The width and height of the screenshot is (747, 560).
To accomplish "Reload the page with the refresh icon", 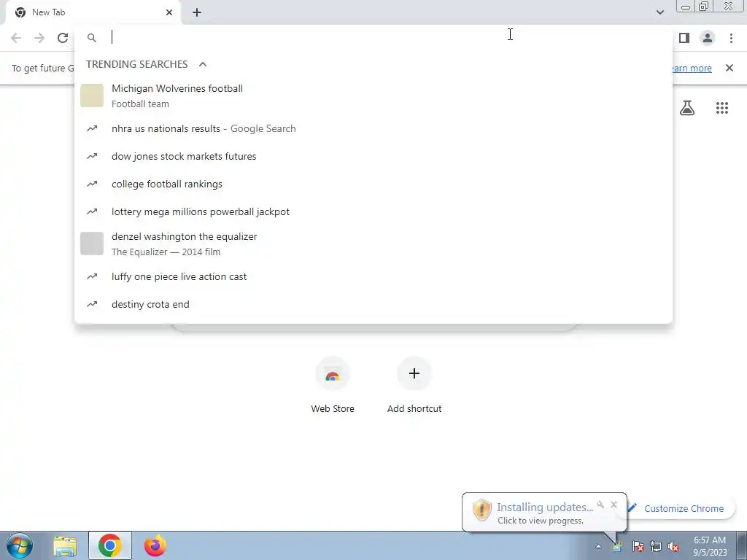I will pos(63,38).
